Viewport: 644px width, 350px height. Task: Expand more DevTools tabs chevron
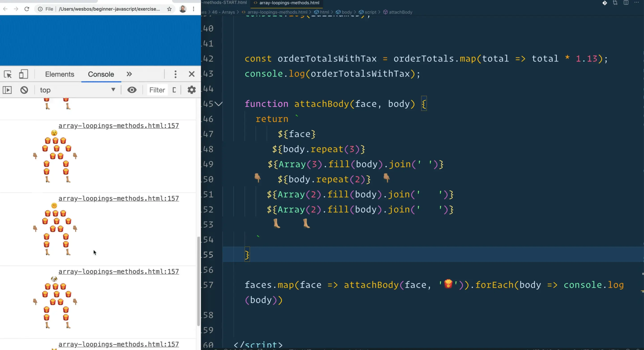(x=129, y=74)
